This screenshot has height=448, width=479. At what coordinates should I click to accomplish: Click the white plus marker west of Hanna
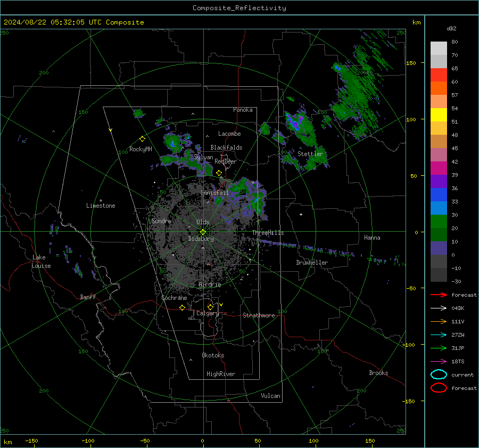pos(301,214)
